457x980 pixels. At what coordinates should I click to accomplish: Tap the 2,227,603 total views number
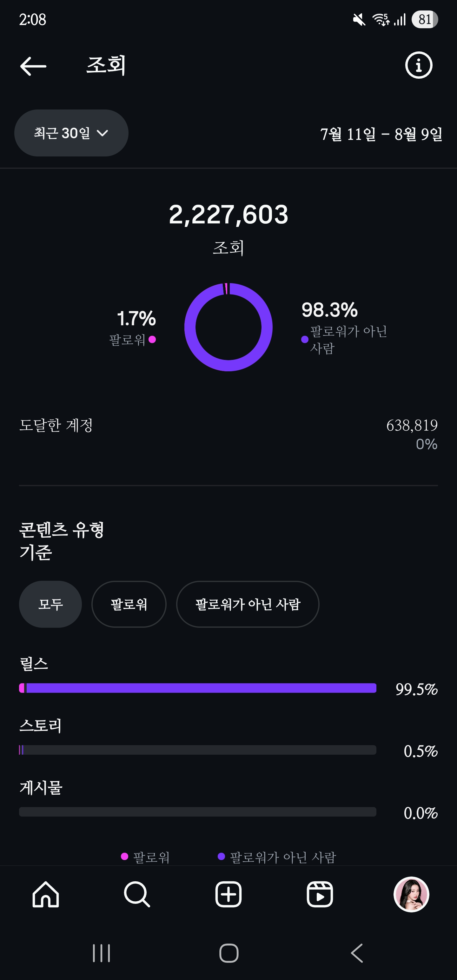pos(228,214)
